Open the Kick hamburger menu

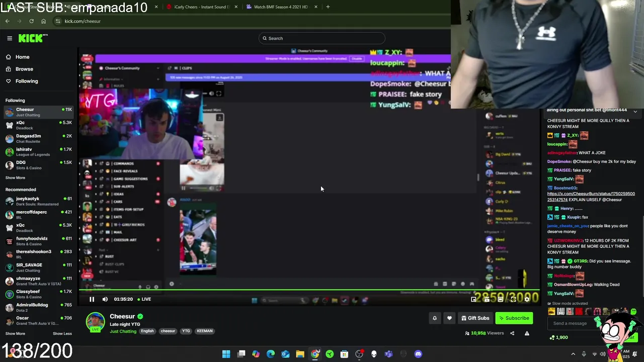tap(10, 38)
